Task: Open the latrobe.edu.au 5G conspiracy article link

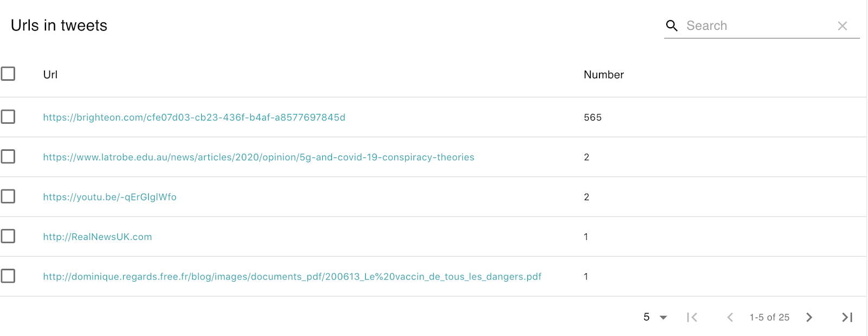Action: 258,157
